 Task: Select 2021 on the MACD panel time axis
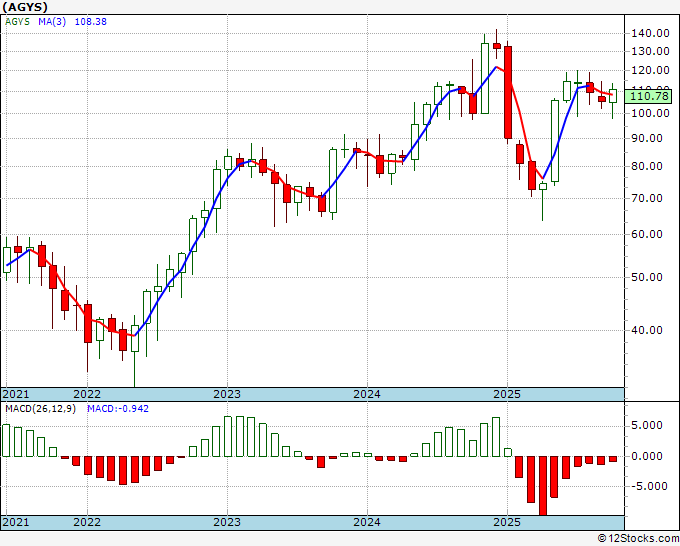tap(16, 522)
